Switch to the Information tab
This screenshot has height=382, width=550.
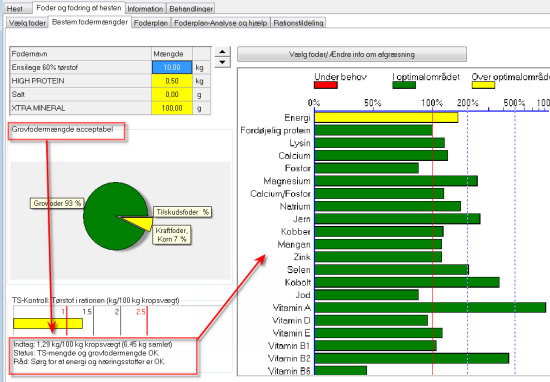tap(145, 9)
